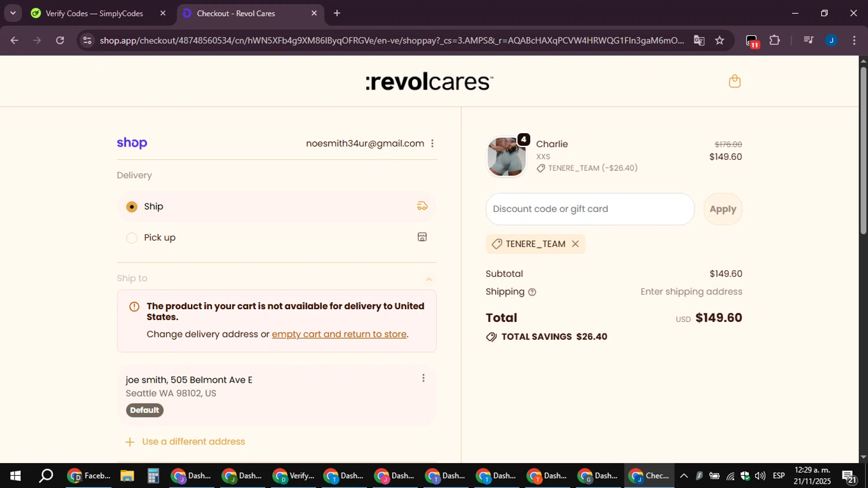
Task: Click the shipping info help icon
Action: pos(532,292)
